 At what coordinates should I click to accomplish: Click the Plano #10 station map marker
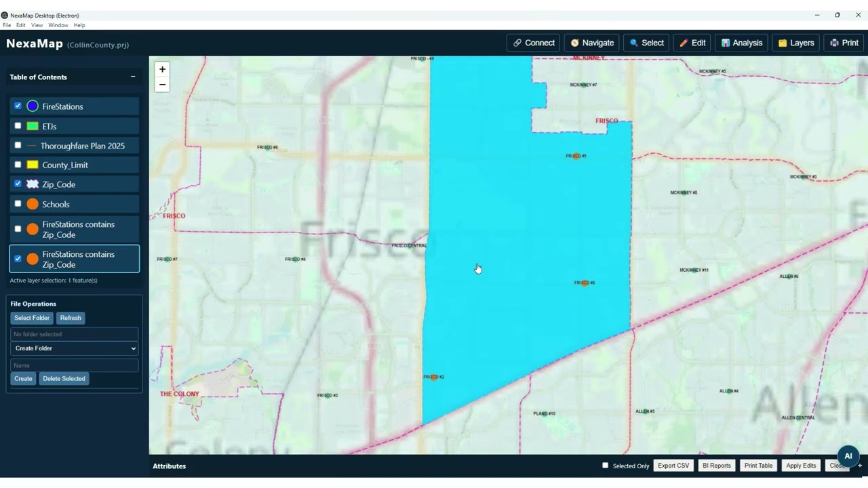click(545, 413)
